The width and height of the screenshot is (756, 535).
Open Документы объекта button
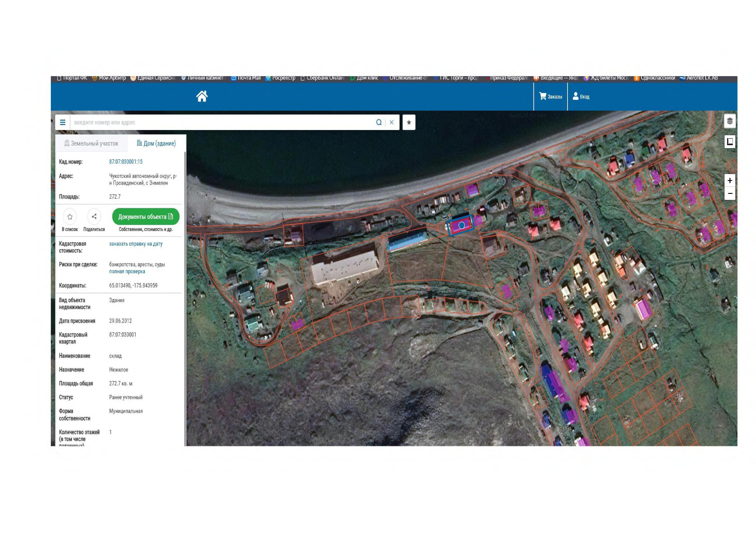[x=145, y=217]
